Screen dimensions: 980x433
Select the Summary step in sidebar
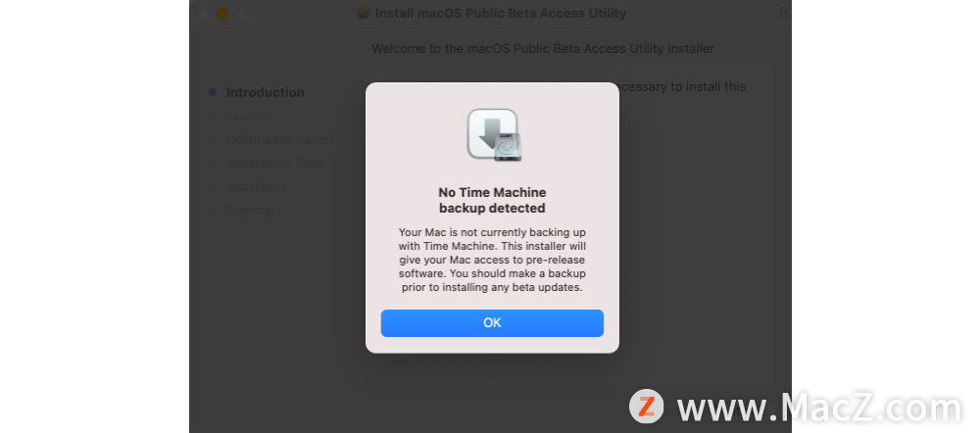tap(254, 211)
